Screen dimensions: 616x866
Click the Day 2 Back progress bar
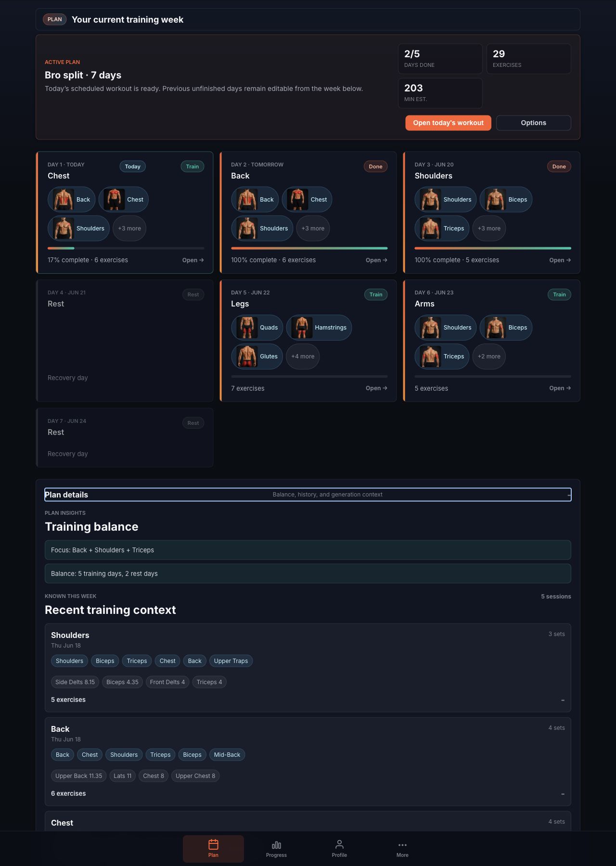point(309,248)
